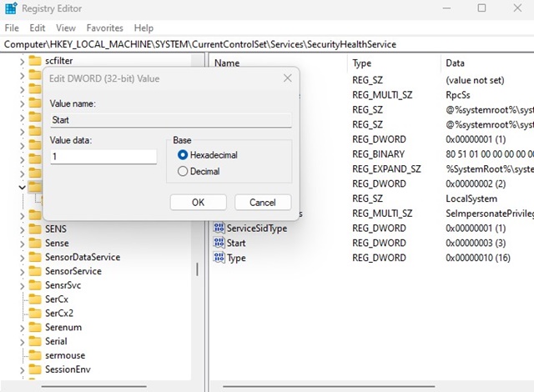Click the REG_BINARY type cell

pyautogui.click(x=378, y=154)
